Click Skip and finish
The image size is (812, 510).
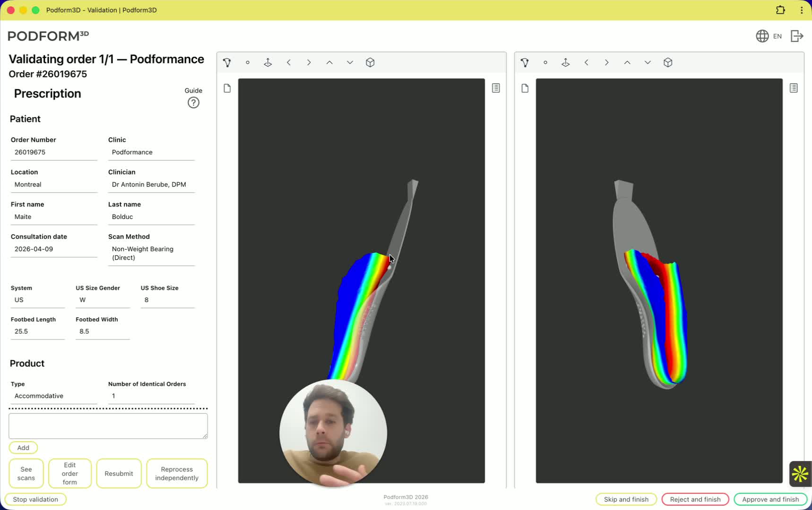(x=626, y=499)
